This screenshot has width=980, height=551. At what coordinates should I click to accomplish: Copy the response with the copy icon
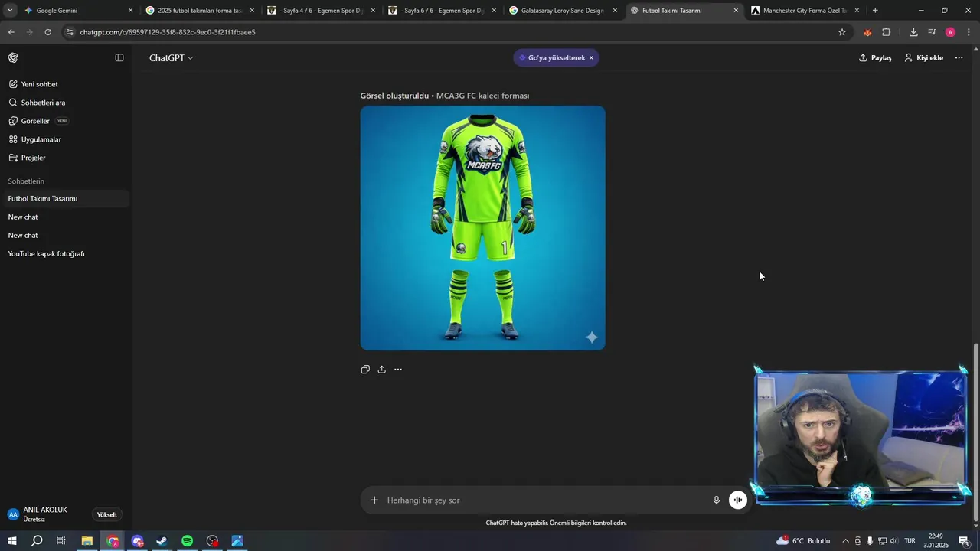coord(365,370)
